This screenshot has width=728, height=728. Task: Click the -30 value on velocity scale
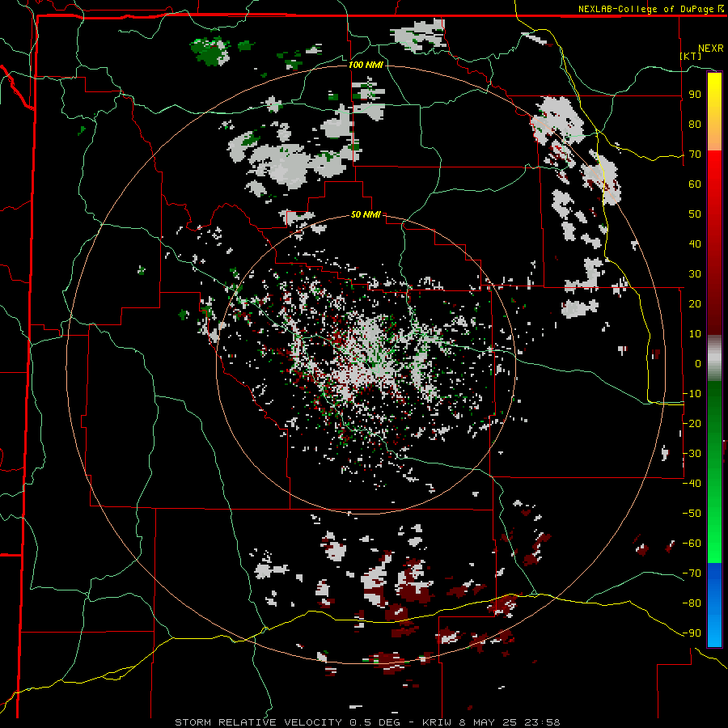pos(692,454)
